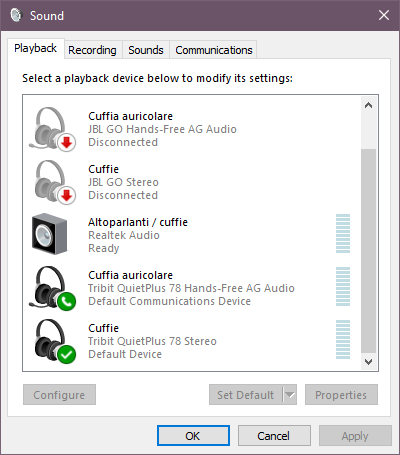Select 'Tribit QuietPlus 78 Hands-Free AG Audio' text
Viewport: 400px width, 455px height.
pyautogui.click(x=191, y=288)
